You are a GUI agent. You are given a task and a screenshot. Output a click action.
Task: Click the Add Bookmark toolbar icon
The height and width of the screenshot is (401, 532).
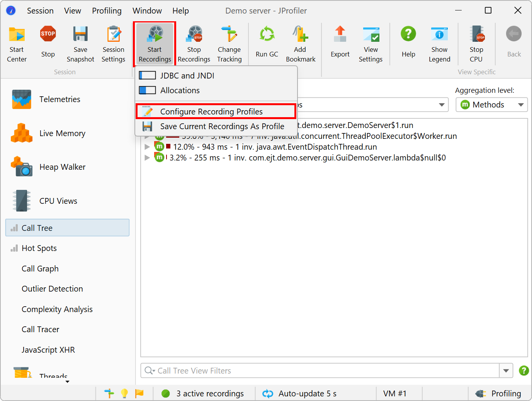click(x=300, y=34)
